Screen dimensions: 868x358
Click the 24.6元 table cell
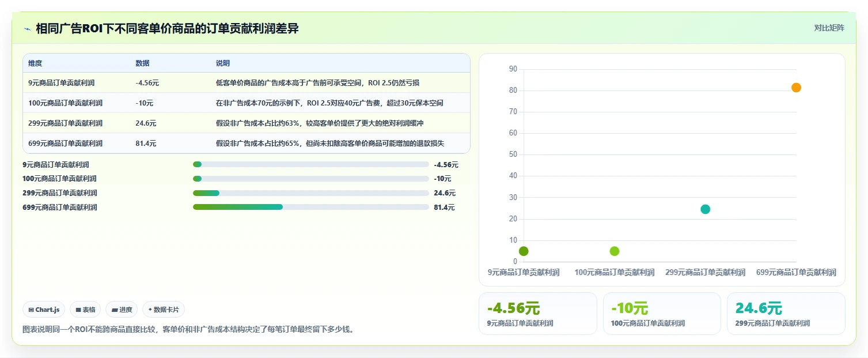[146, 123]
